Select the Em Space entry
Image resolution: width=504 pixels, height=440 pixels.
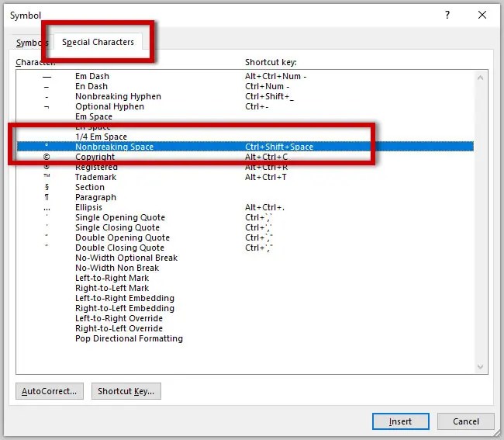tap(245, 116)
